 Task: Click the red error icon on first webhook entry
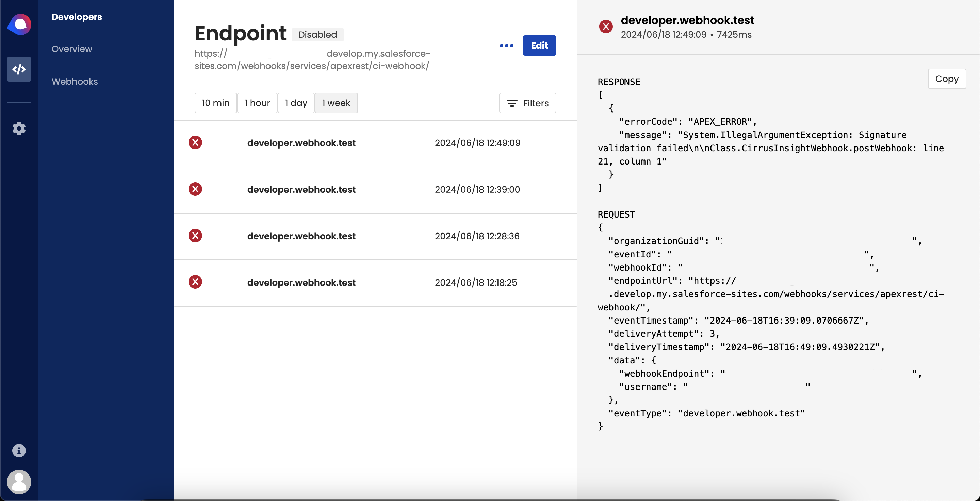196,142
